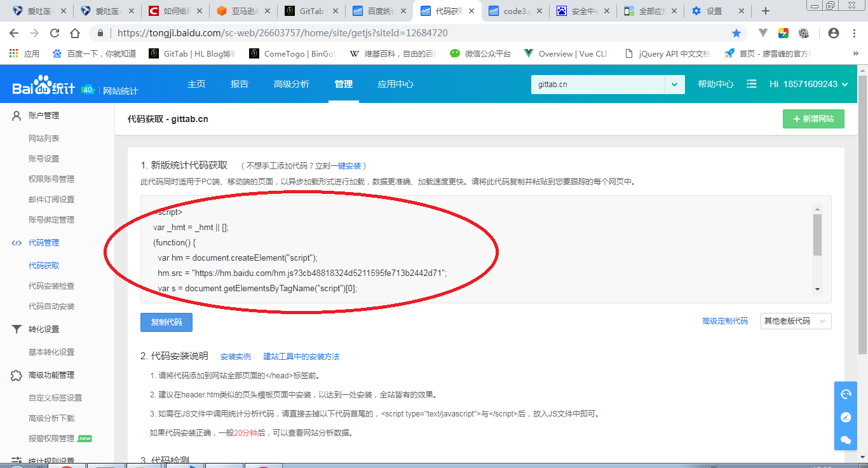Open 账号设置 in sidebar

44,158
